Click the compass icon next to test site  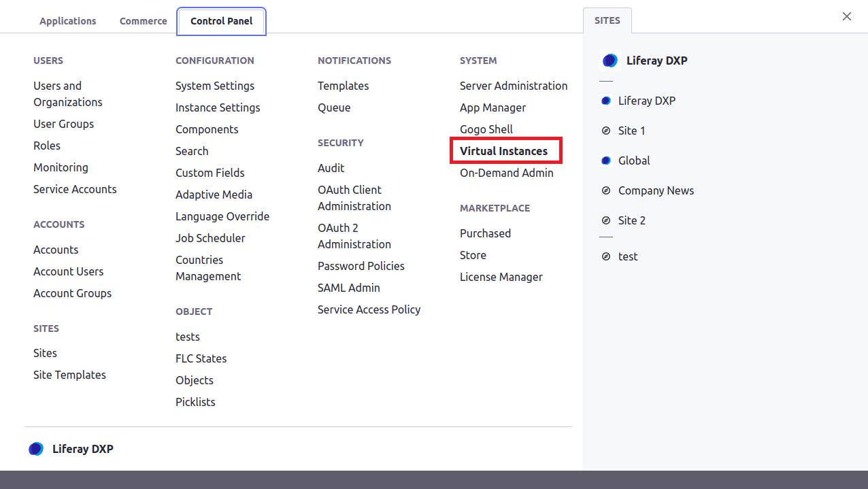coord(606,256)
